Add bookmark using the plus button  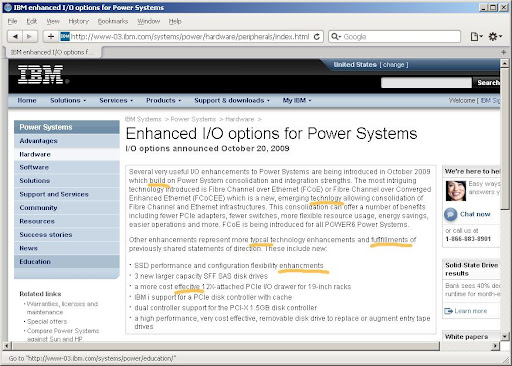(x=51, y=36)
